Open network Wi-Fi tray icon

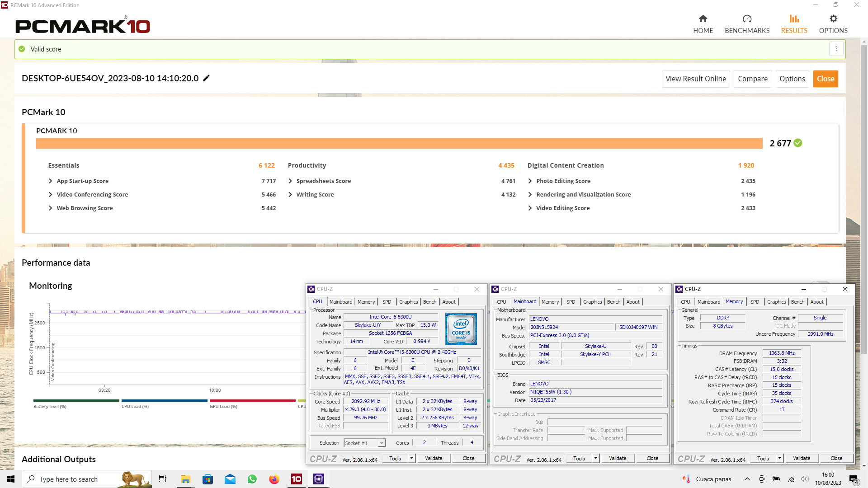(x=791, y=479)
